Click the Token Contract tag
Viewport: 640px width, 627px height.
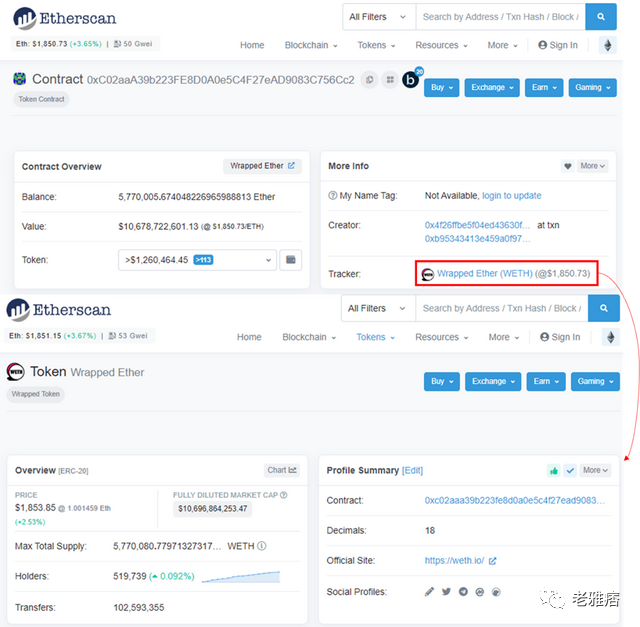[41, 99]
